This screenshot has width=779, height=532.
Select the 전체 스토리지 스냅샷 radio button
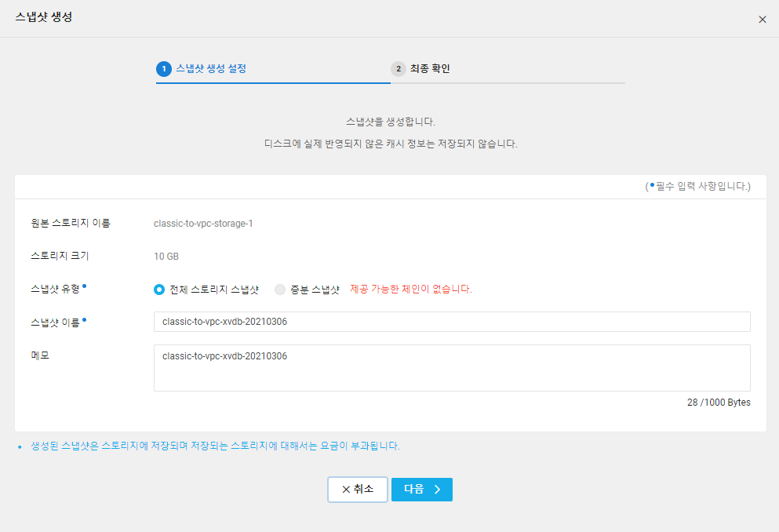(159, 289)
